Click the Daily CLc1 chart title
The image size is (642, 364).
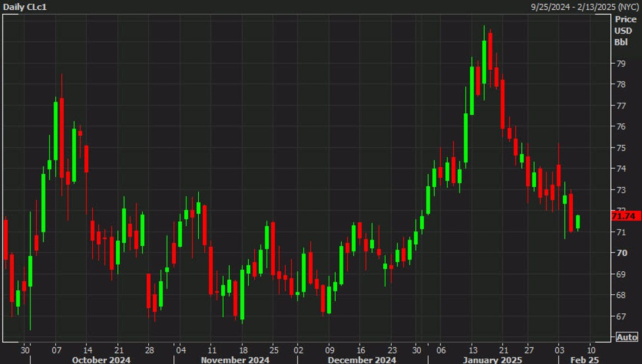tap(24, 7)
